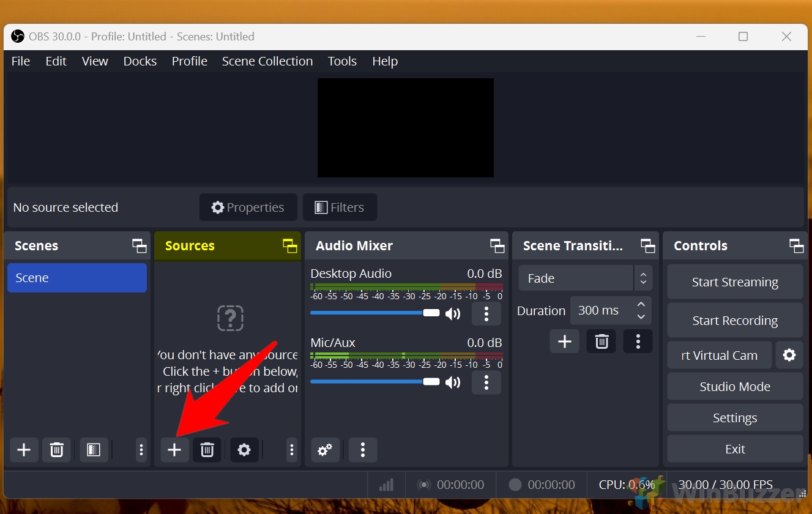
Task: Open source properties gear in Sources dock
Action: [x=244, y=450]
